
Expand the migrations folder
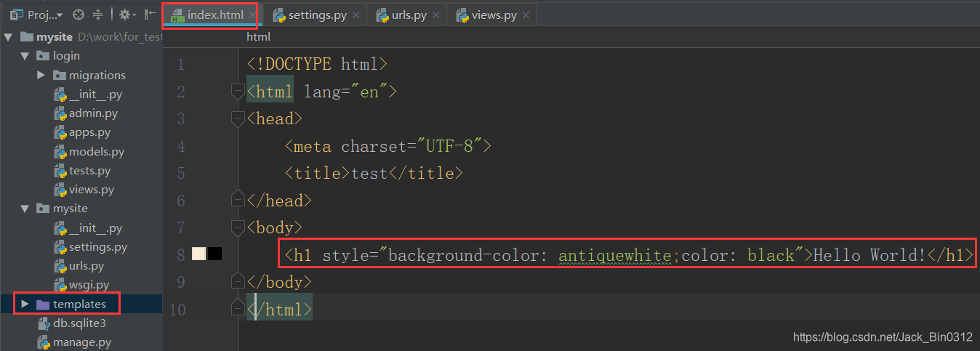41,75
